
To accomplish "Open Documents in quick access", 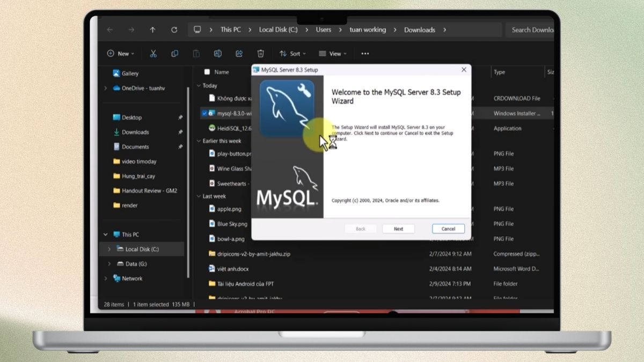I will click(x=130, y=147).
